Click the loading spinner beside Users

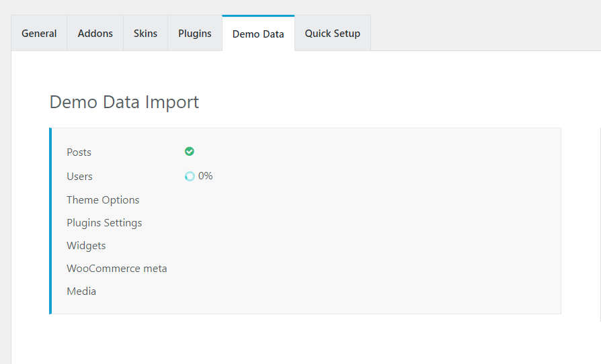(x=190, y=176)
